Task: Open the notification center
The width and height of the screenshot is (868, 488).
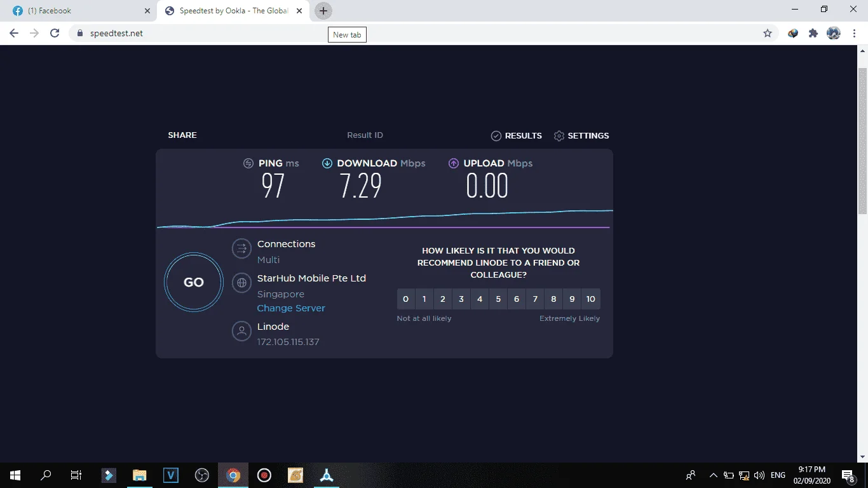Action: click(848, 475)
